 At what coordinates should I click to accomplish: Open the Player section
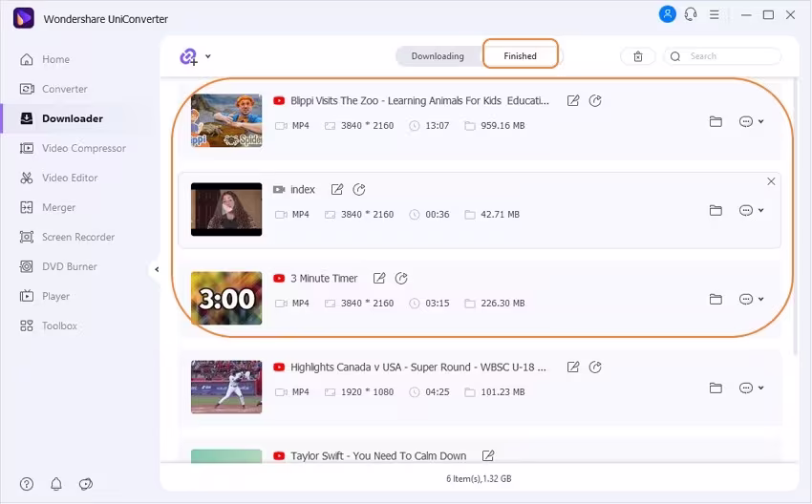click(45, 296)
